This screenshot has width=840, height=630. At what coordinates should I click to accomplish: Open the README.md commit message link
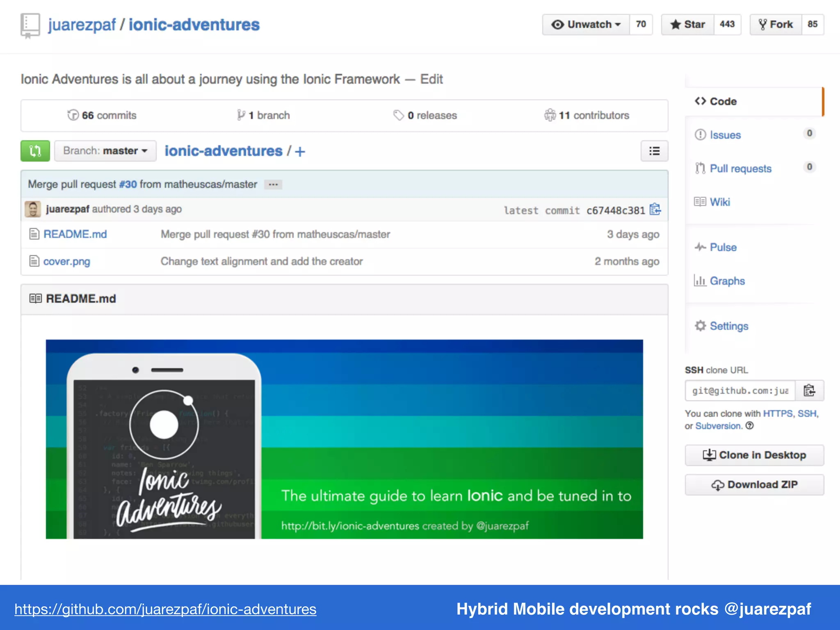pyautogui.click(x=275, y=234)
